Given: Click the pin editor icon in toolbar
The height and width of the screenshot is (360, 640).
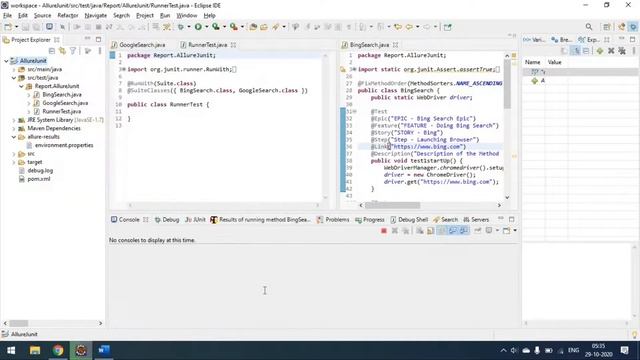Looking at the screenshot, I should coord(448,27).
